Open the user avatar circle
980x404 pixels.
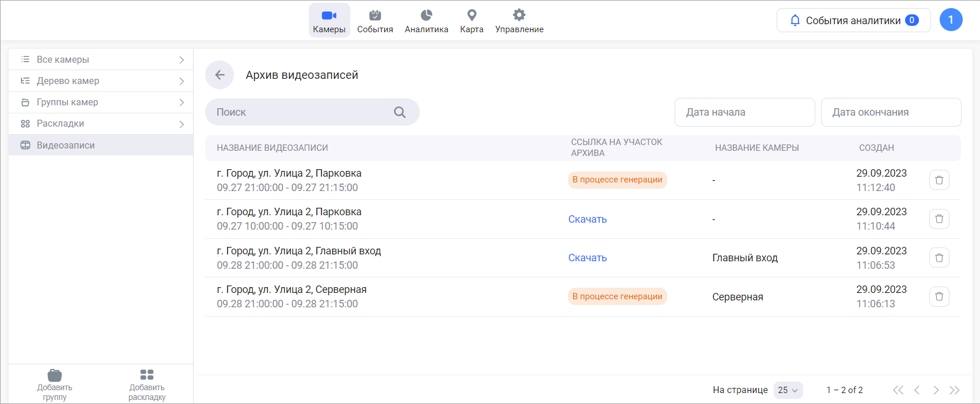pyautogui.click(x=951, y=20)
